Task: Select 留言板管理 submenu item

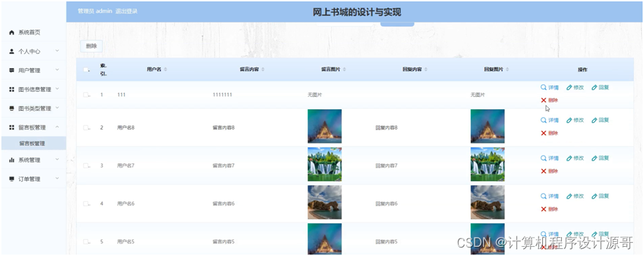Action: point(34,143)
